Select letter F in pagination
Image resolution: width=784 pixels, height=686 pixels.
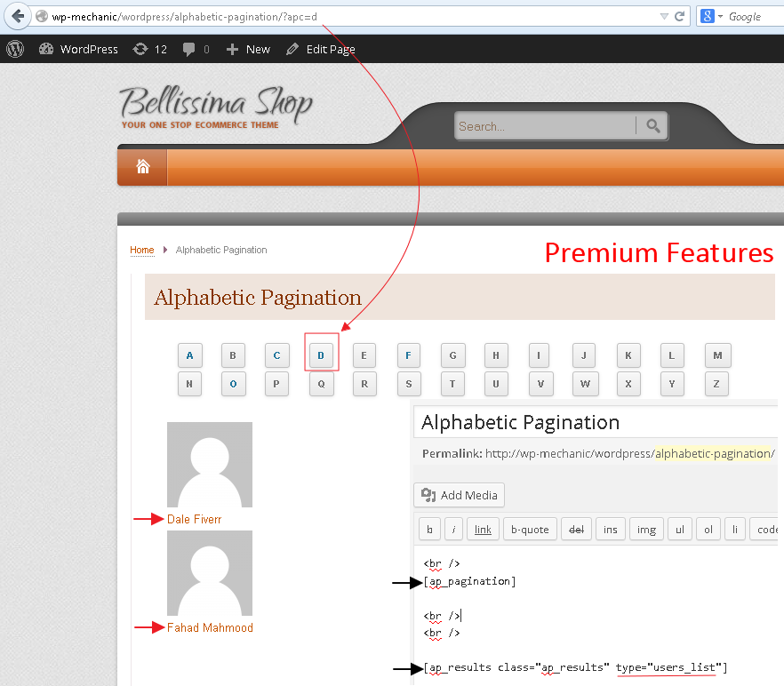(409, 355)
